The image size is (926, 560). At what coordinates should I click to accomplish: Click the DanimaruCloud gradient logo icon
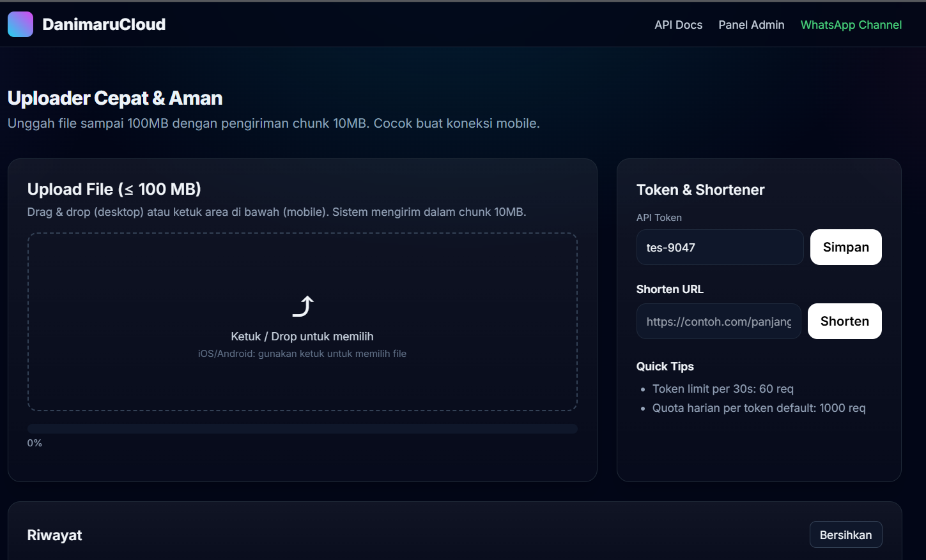pyautogui.click(x=20, y=24)
